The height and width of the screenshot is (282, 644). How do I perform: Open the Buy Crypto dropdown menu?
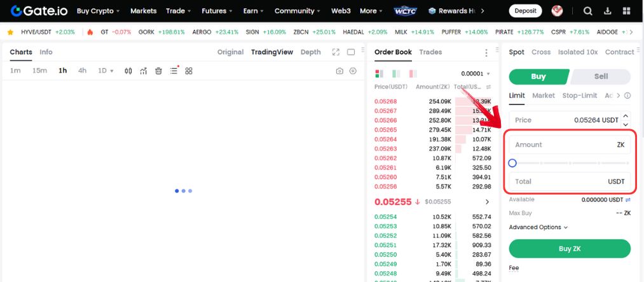[x=98, y=11]
